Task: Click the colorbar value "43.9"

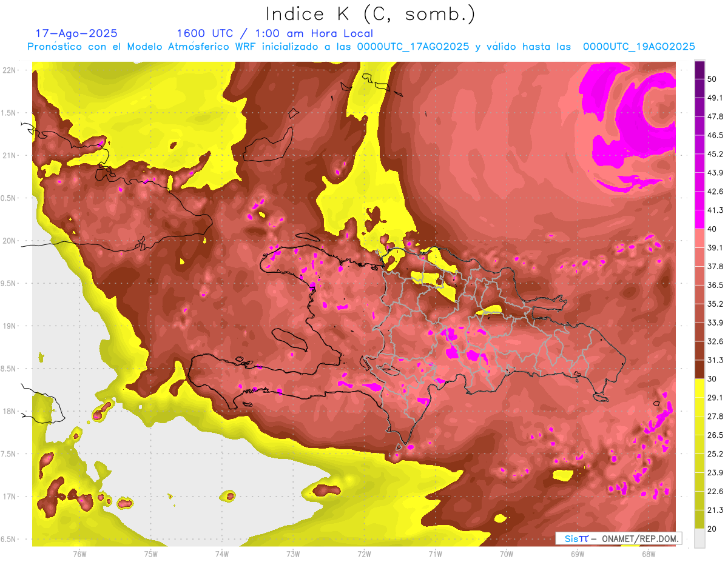Action: [715, 173]
